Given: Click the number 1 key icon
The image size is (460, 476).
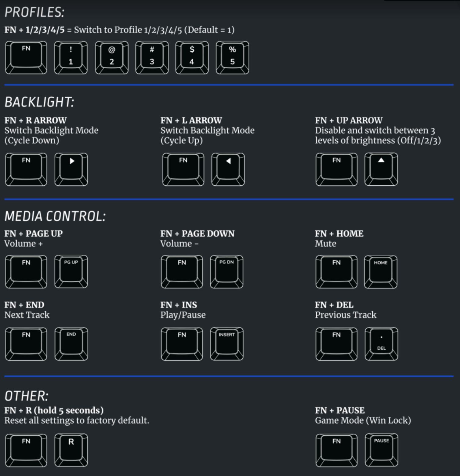Looking at the screenshot, I should pos(71,58).
